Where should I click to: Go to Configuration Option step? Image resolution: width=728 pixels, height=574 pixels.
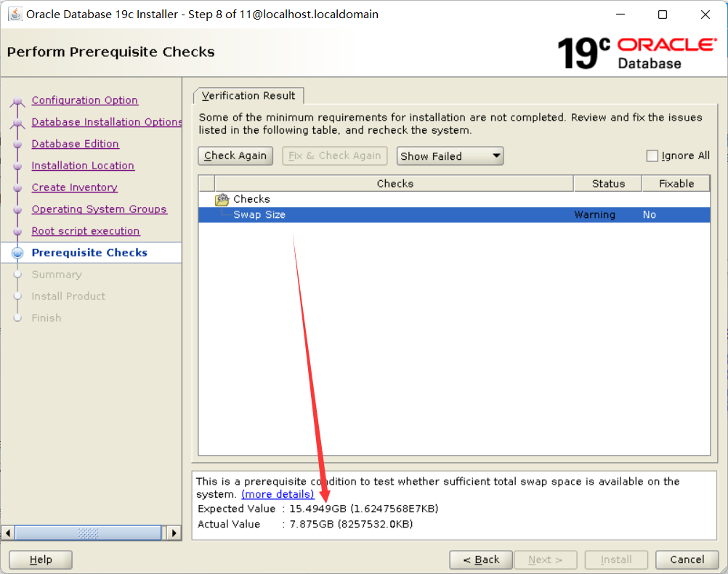[84, 100]
